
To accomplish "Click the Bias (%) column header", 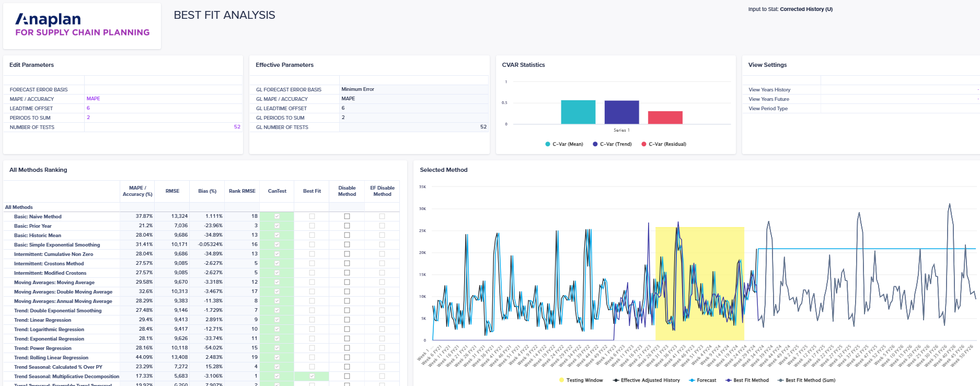I will pos(207,191).
